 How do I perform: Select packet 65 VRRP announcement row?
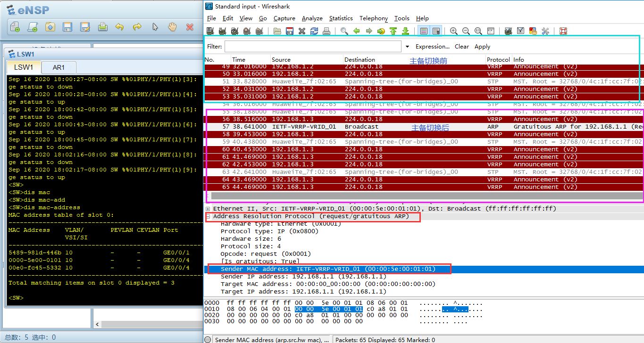tap(424, 187)
